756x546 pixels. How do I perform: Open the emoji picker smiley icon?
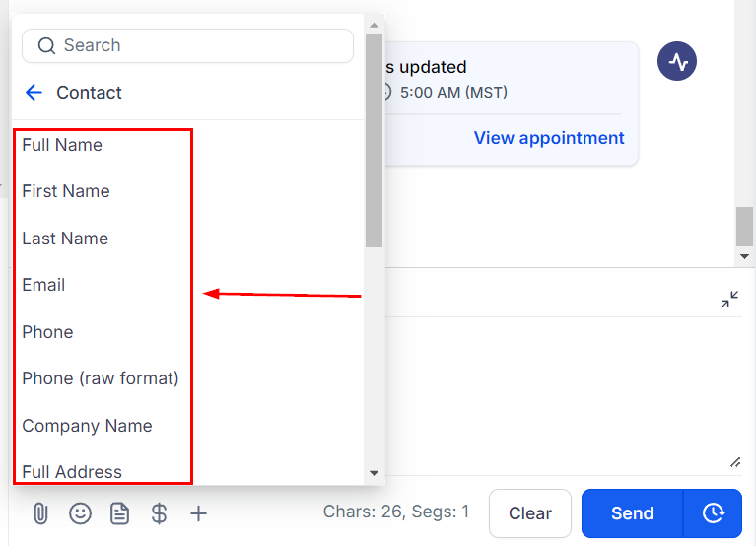[x=80, y=513]
